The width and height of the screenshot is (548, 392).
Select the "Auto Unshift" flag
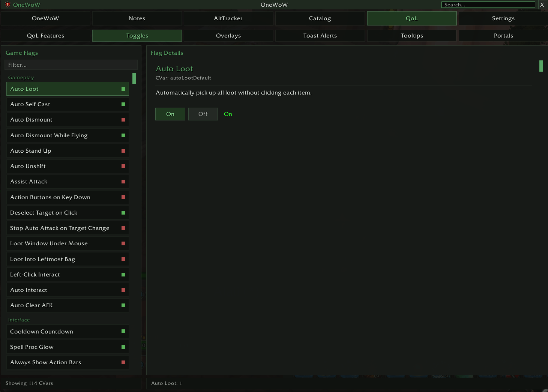coord(68,166)
